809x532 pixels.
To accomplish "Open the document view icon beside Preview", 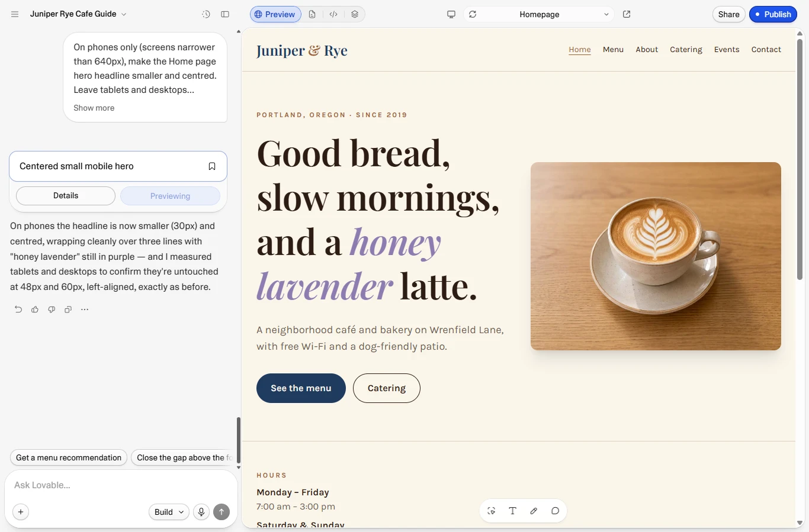I will (x=312, y=14).
